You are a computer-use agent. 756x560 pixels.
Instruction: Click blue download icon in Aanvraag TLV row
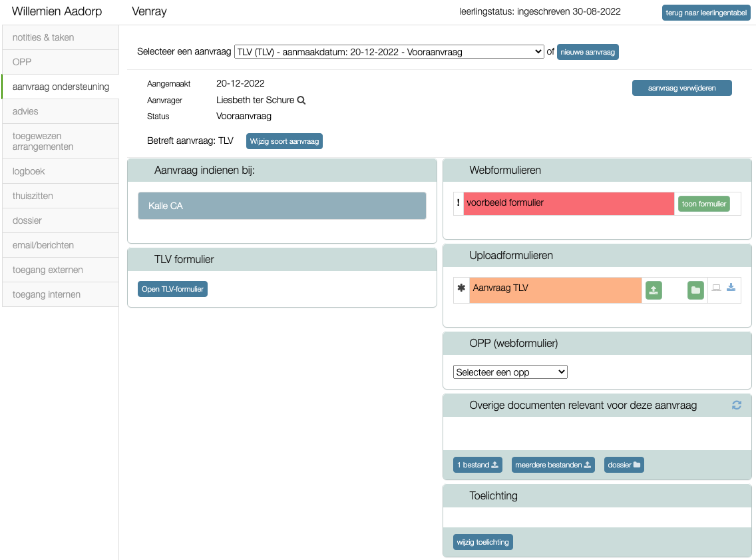point(731,288)
